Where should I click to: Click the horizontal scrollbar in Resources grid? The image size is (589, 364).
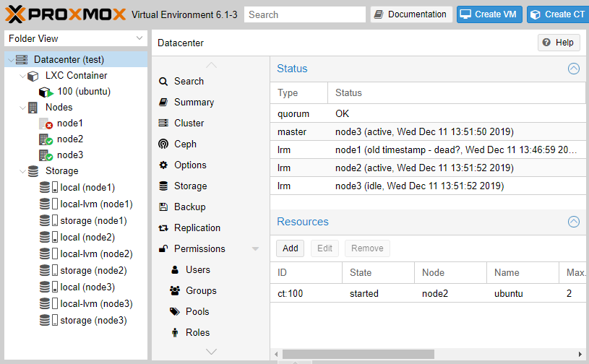click(358, 355)
